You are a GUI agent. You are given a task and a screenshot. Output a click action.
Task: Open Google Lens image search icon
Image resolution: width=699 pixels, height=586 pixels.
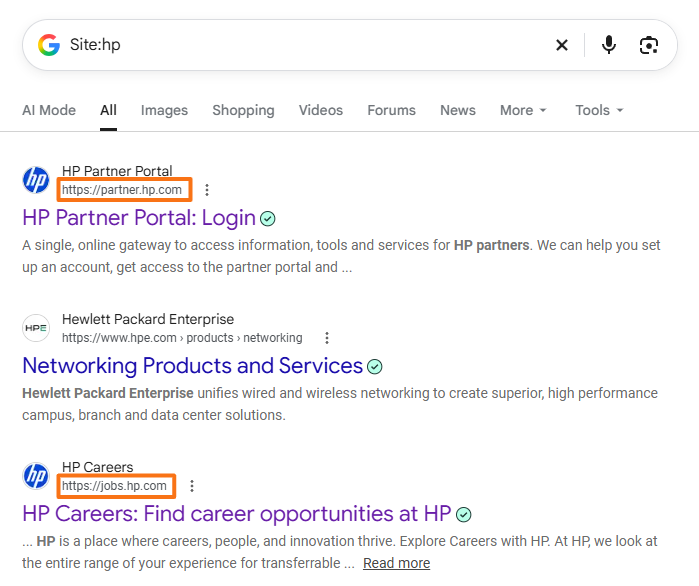tap(649, 45)
